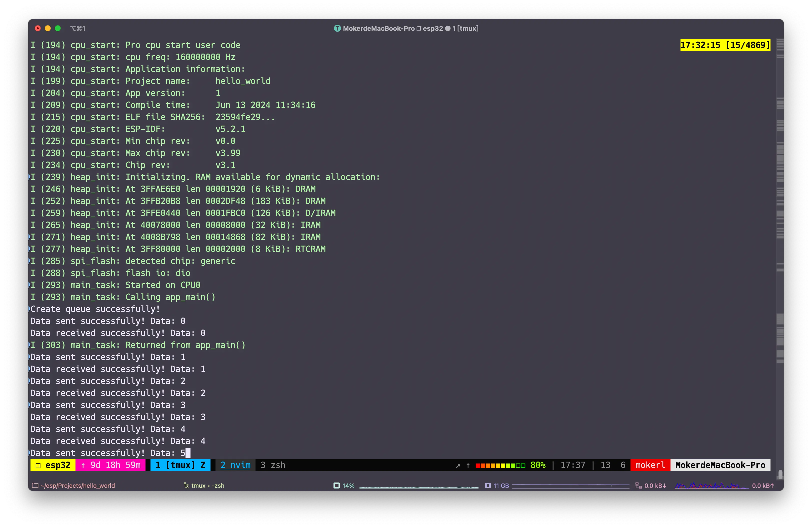Click the ⌥⌘1 shortcut label in title bar

[78, 28]
